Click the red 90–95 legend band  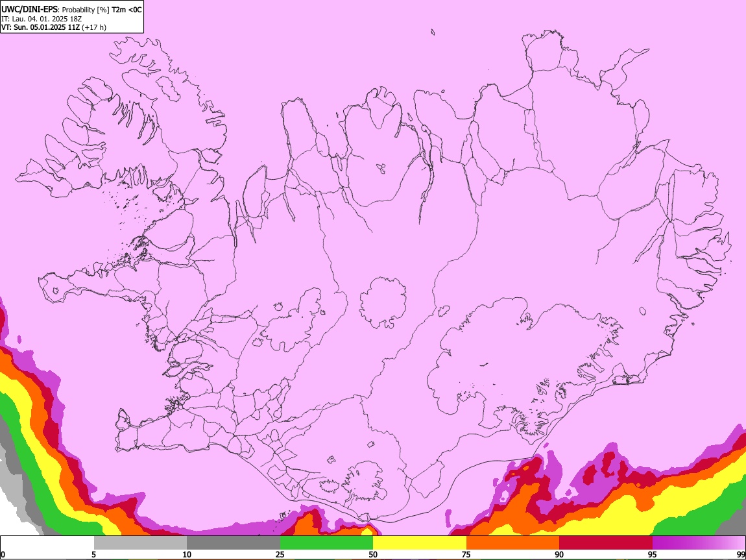(606, 543)
